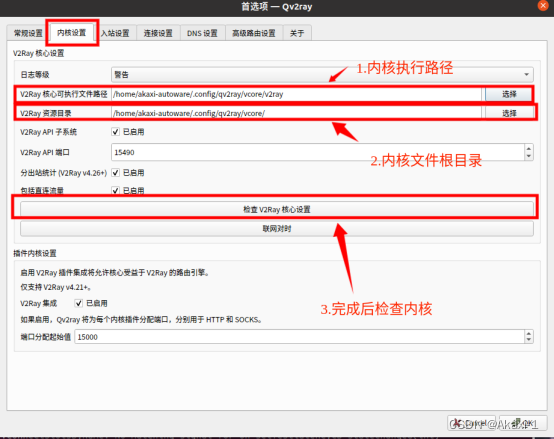Increase the V2Ray API 端口 value
The height and width of the screenshot is (439, 554).
[529, 148]
